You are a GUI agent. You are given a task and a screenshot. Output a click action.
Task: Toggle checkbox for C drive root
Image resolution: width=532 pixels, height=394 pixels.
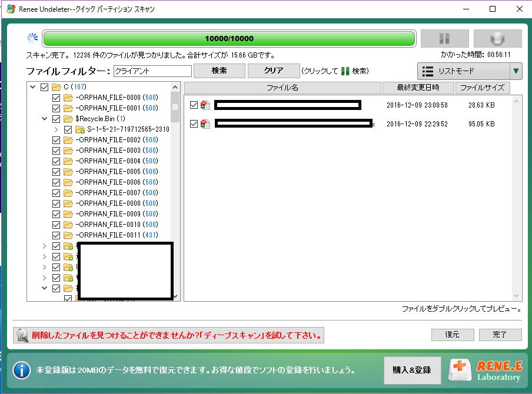[x=45, y=87]
